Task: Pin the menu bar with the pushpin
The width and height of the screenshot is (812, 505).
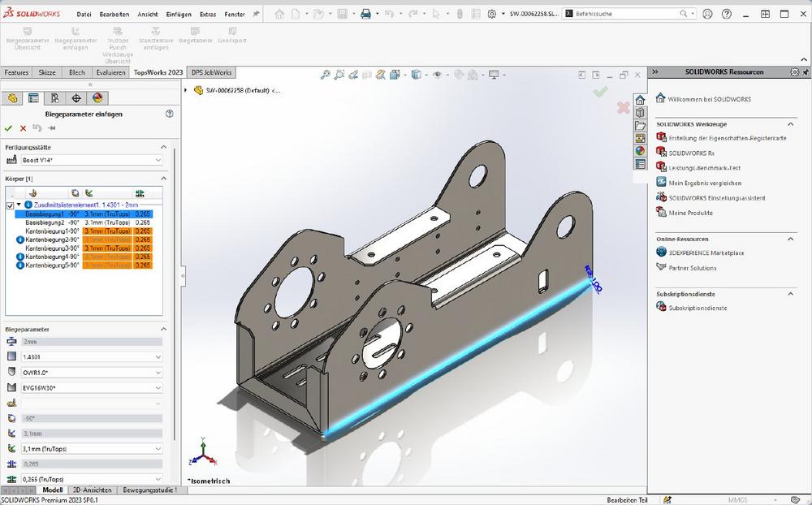Action: pos(256,14)
